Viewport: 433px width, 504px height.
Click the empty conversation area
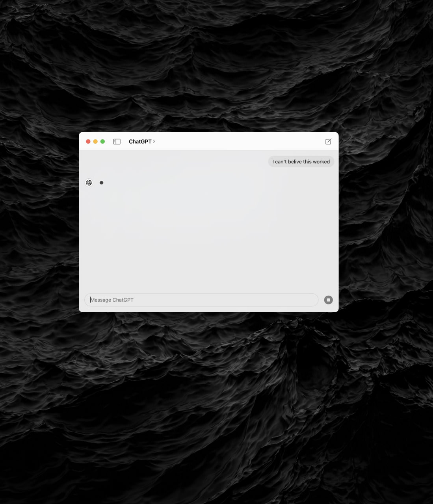[209, 236]
